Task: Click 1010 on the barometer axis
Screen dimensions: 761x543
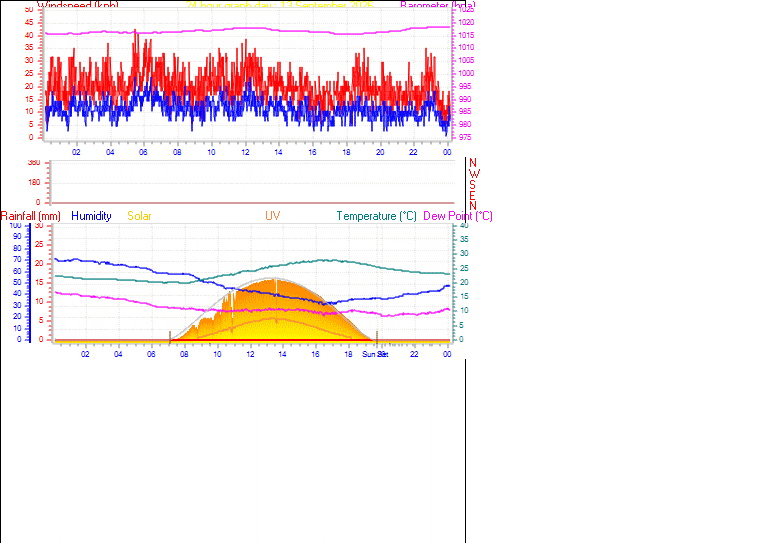Action: [x=466, y=48]
